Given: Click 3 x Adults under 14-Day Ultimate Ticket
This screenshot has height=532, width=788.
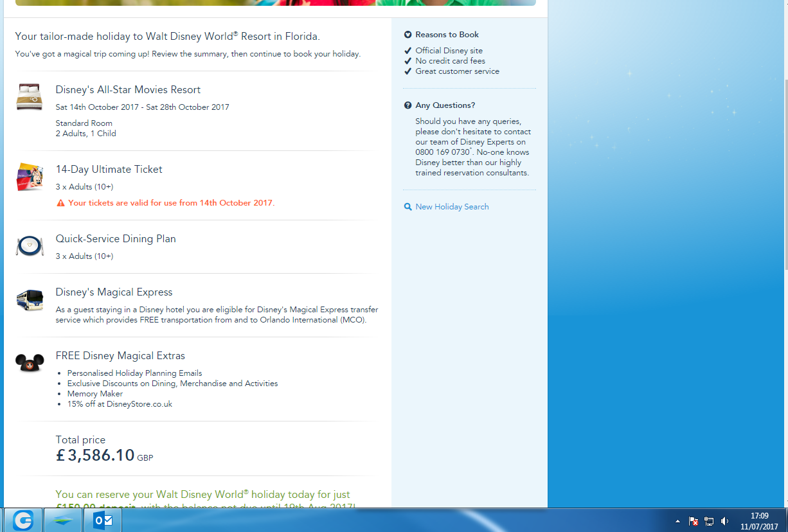Looking at the screenshot, I should click(84, 187).
